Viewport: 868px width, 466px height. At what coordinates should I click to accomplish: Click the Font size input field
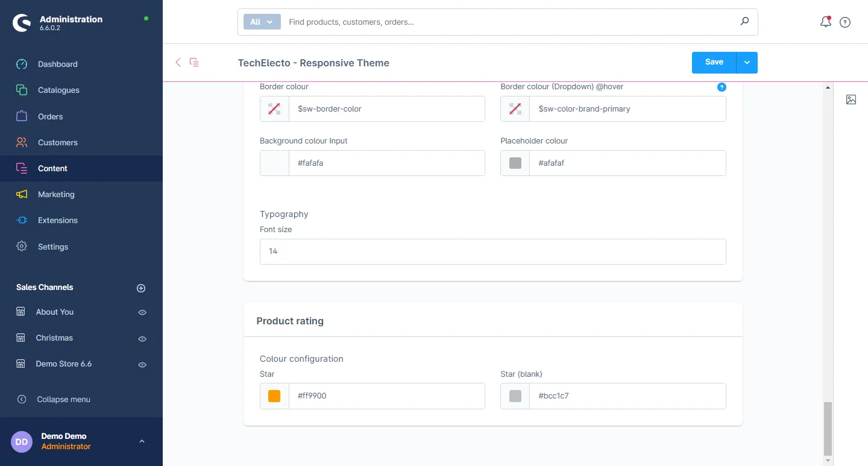point(492,251)
